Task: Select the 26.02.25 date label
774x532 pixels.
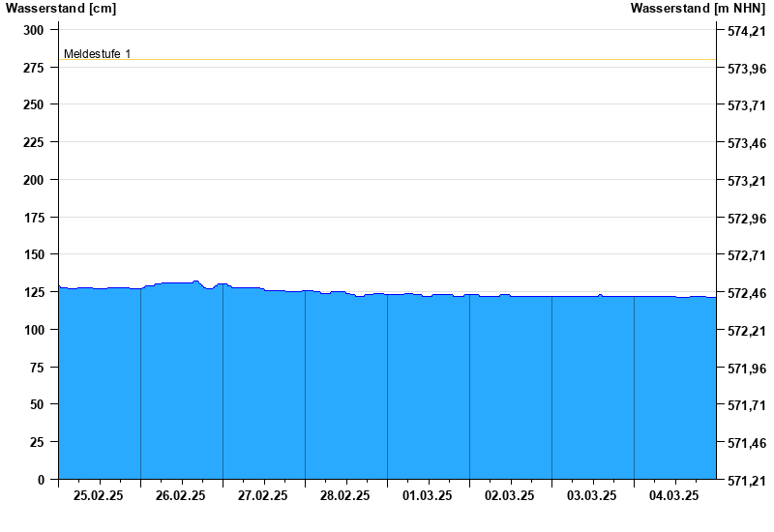Action: pyautogui.click(x=180, y=495)
